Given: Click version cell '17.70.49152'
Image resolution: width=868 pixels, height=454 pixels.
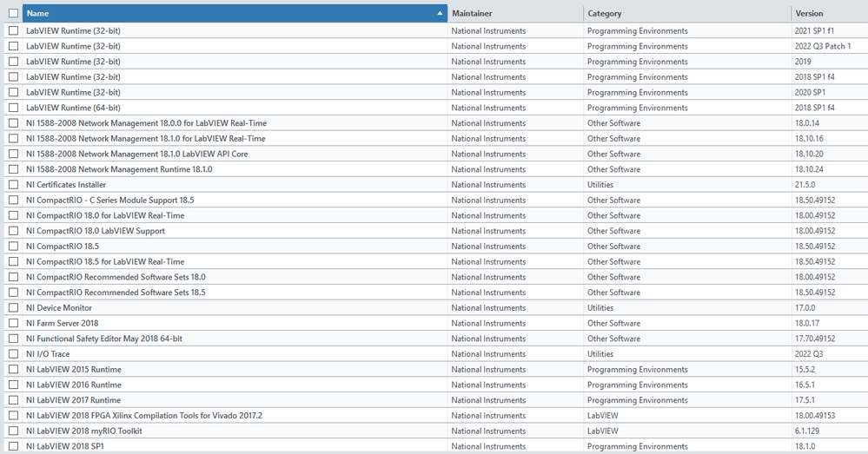Looking at the screenshot, I should [815, 339].
